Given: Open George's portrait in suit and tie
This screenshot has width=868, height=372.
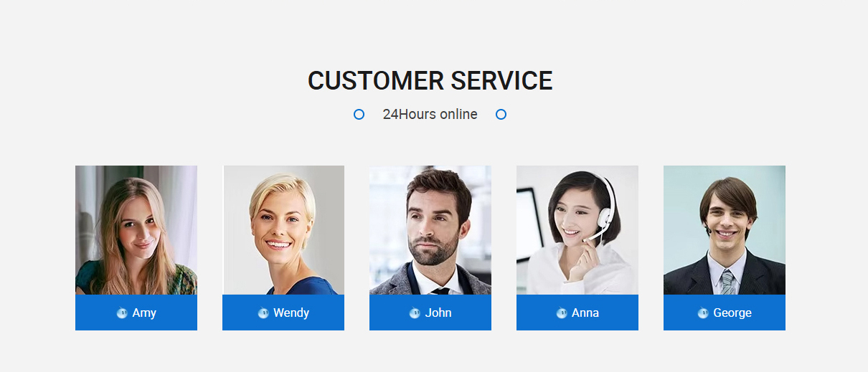Looking at the screenshot, I should coord(725,230).
